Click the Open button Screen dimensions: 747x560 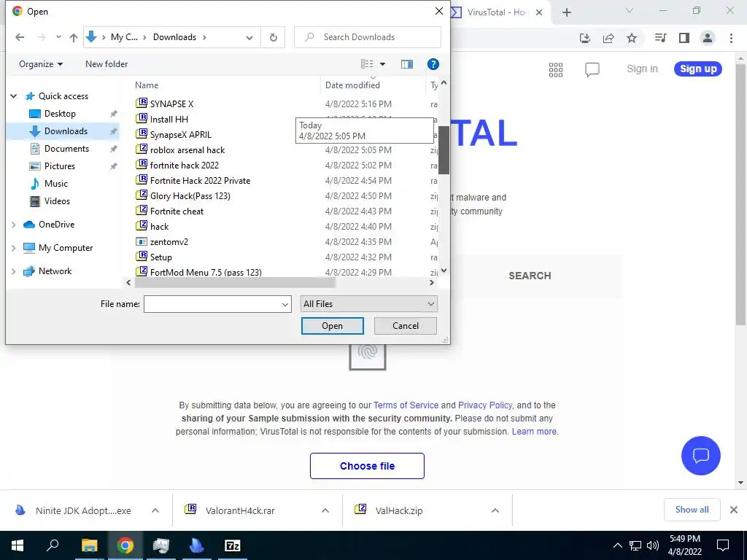(332, 326)
